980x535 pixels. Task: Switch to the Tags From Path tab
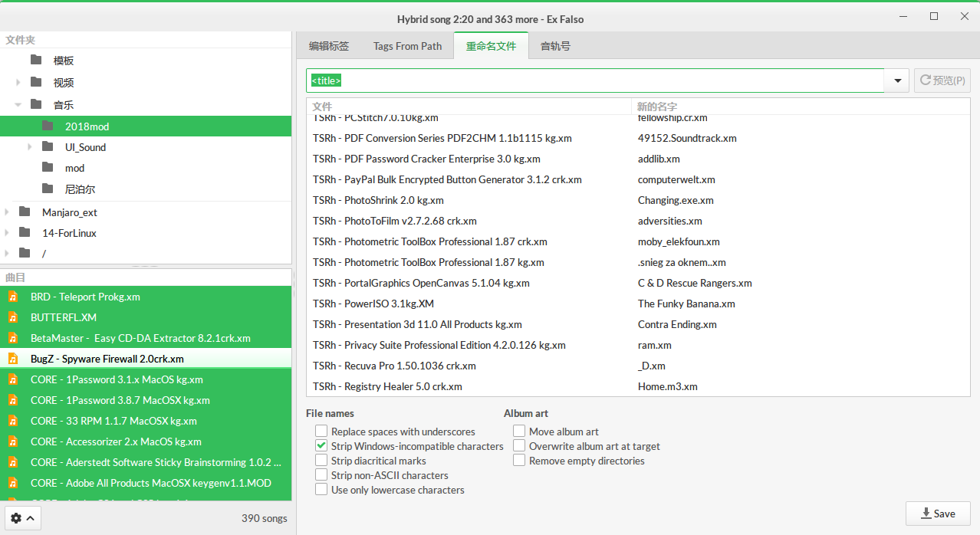(x=407, y=46)
